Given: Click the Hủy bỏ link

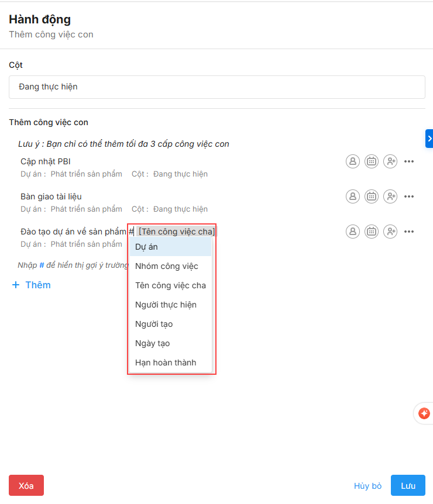Looking at the screenshot, I should click(367, 486).
